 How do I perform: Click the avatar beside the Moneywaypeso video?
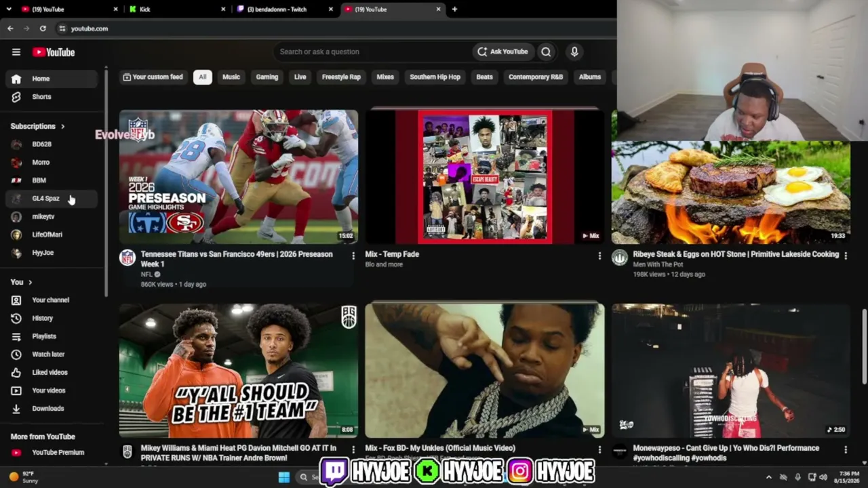[x=620, y=451]
